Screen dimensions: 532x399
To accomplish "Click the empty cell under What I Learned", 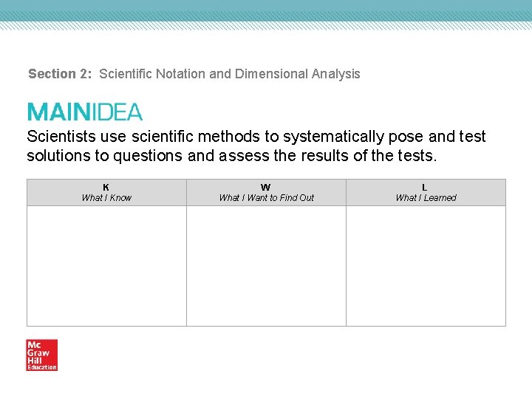I will point(426,265).
